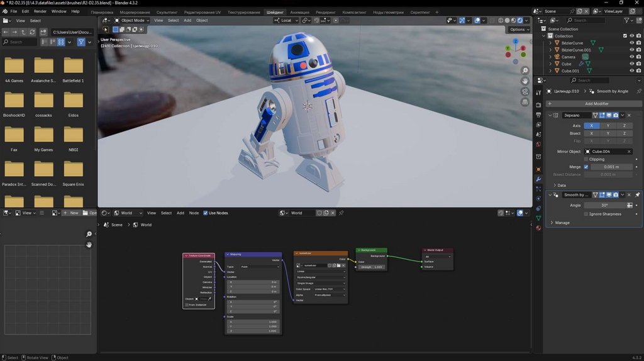Open the Local transform orientation dropdown

(x=286, y=20)
